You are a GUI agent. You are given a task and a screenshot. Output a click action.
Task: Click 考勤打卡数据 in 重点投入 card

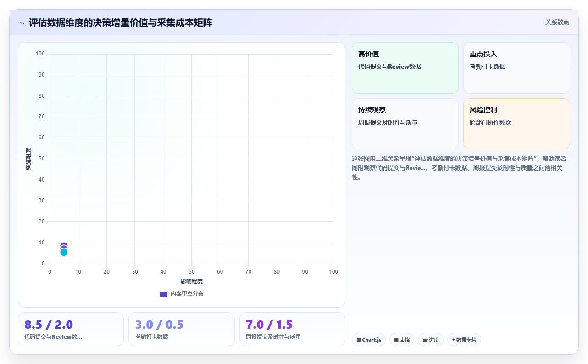[x=488, y=66]
